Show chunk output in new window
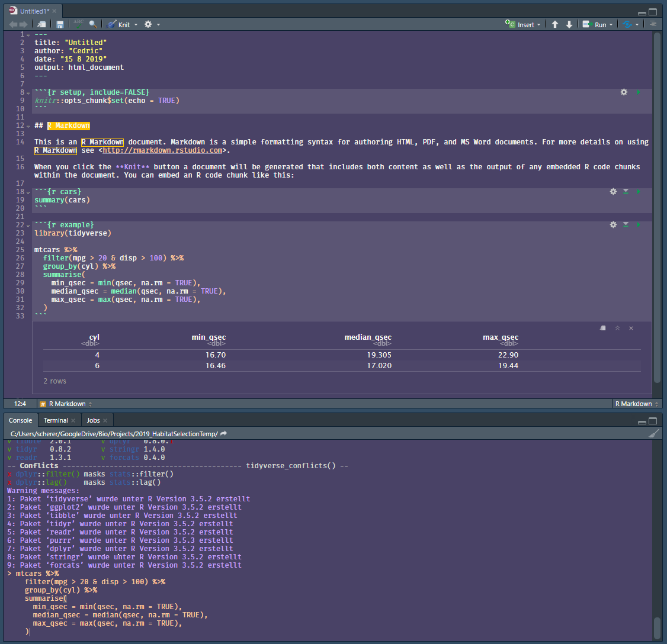Viewport: 667px width, 644px height. (603, 328)
